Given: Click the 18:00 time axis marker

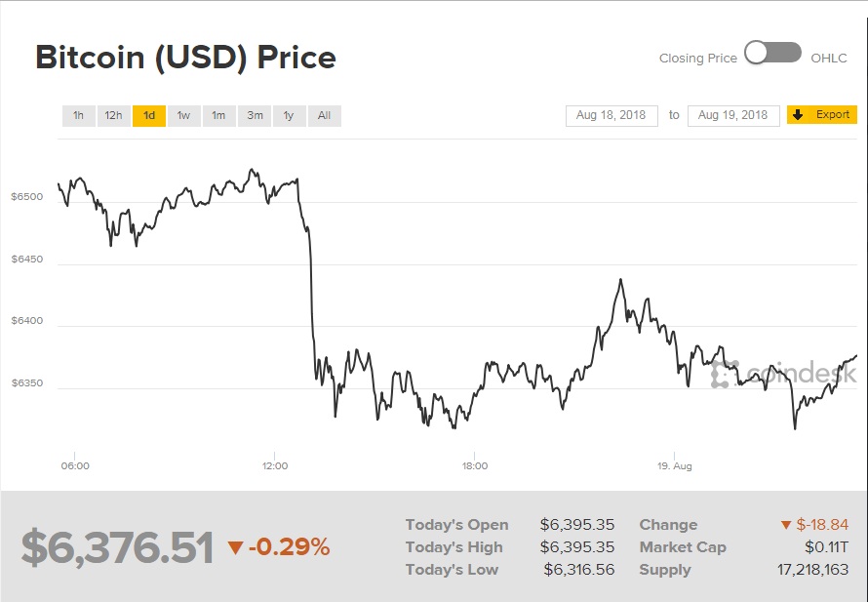Looking at the screenshot, I should (475, 465).
